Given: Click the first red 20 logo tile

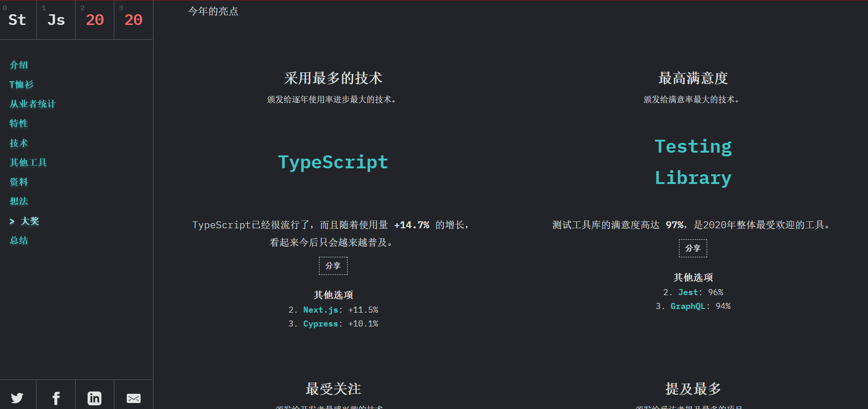Looking at the screenshot, I should coord(95,20).
